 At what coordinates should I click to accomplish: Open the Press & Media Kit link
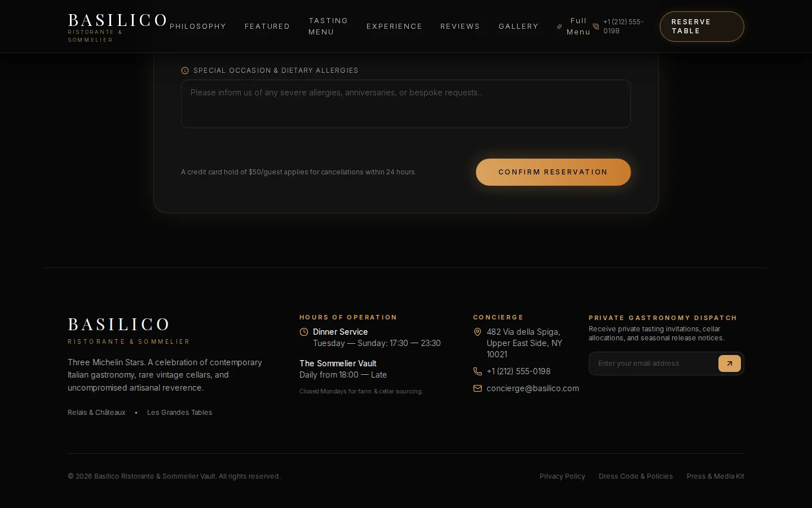coord(716,476)
